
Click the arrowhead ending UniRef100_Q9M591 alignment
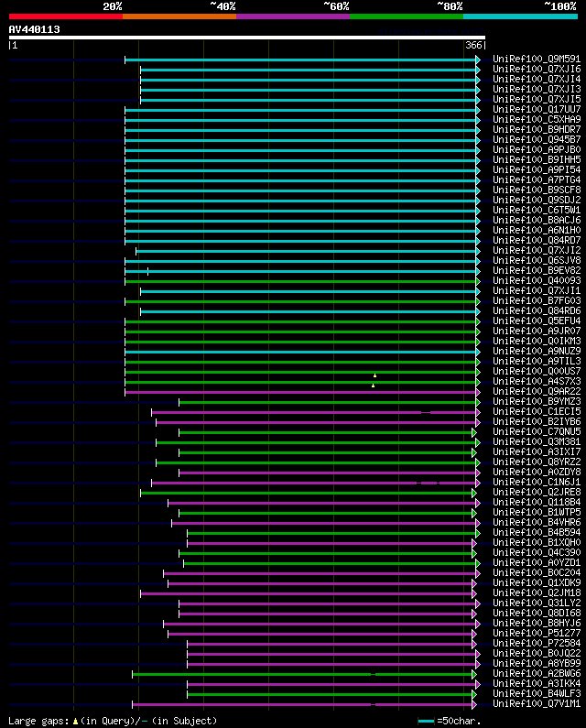(478, 60)
